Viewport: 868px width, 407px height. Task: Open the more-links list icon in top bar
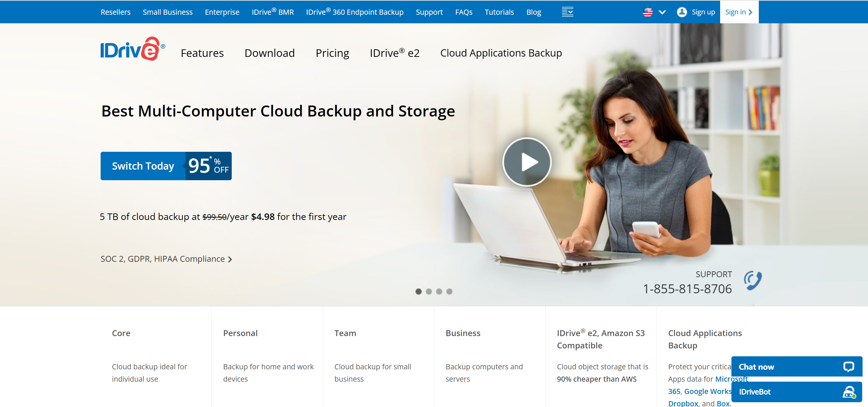[567, 12]
